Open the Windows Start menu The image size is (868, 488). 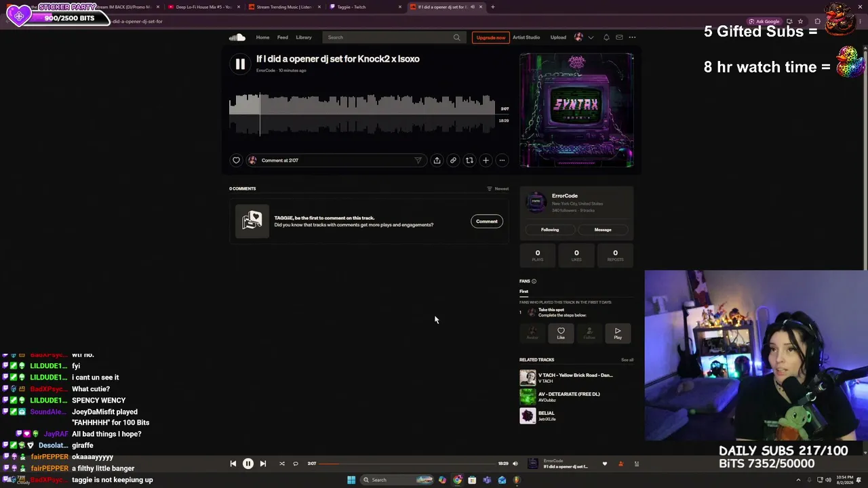(x=351, y=480)
